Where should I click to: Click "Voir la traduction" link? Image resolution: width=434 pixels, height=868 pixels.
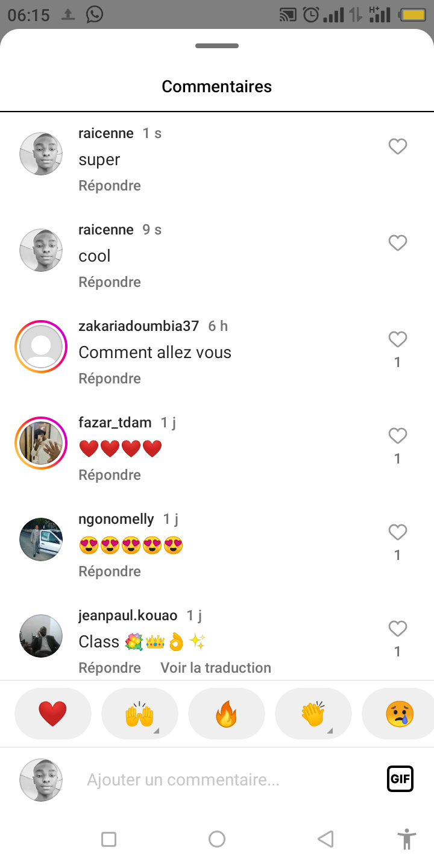click(x=216, y=668)
